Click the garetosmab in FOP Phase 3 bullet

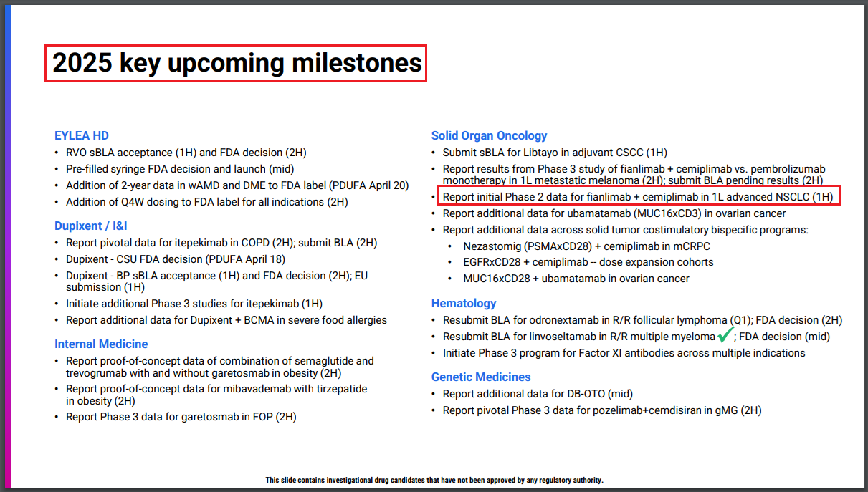point(181,417)
